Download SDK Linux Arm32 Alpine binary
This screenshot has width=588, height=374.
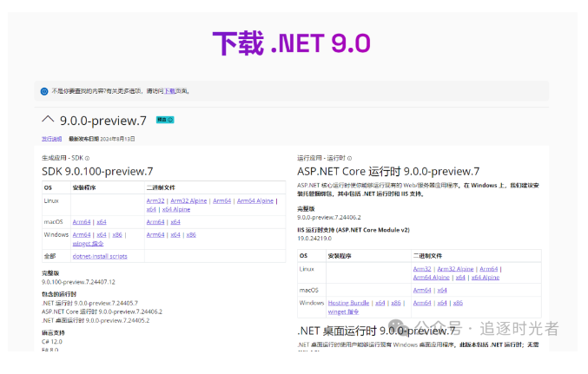point(188,200)
